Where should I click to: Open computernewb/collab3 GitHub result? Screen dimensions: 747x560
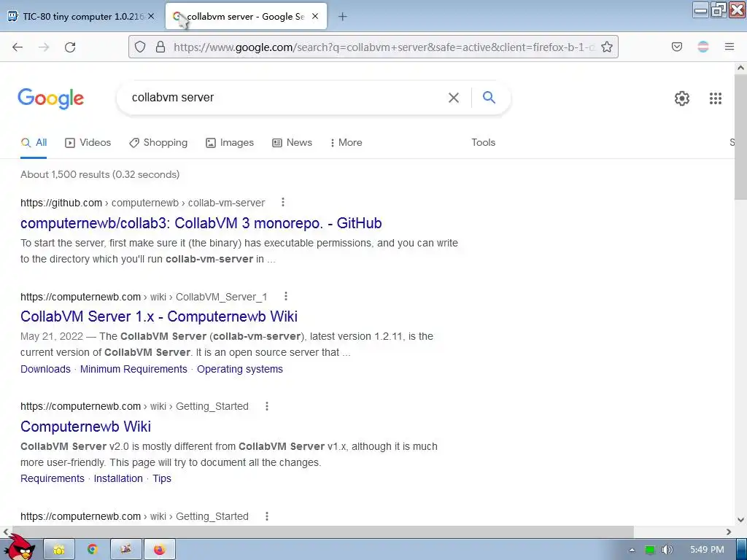click(201, 223)
